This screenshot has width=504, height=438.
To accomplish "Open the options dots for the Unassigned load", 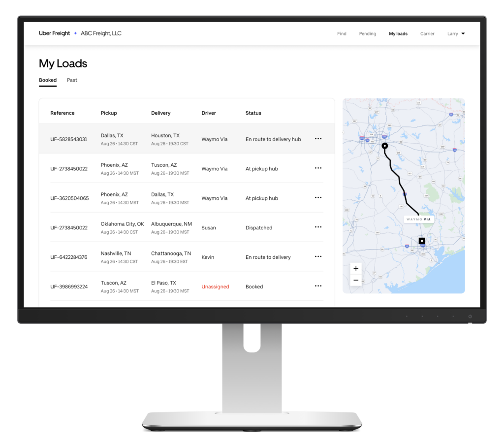I will point(318,286).
